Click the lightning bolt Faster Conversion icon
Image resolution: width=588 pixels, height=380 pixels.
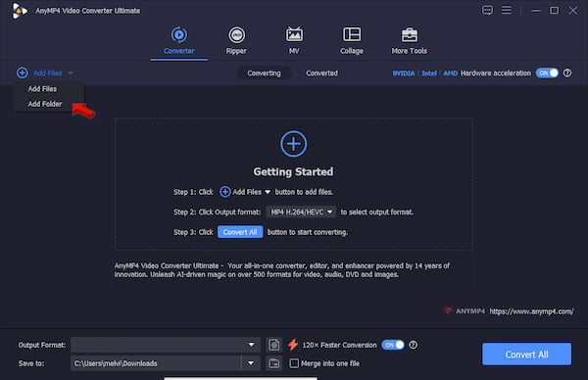pos(293,345)
